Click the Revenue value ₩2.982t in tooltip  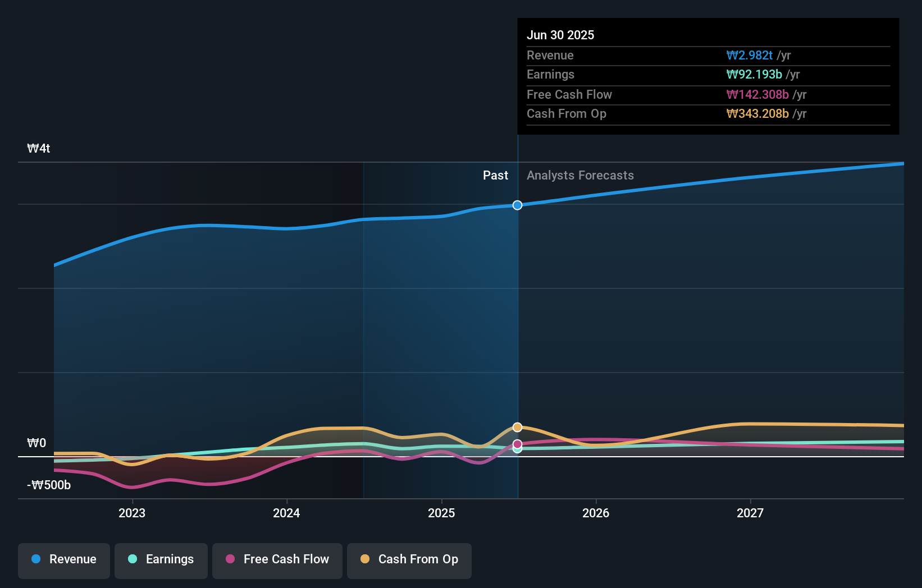[x=750, y=56]
